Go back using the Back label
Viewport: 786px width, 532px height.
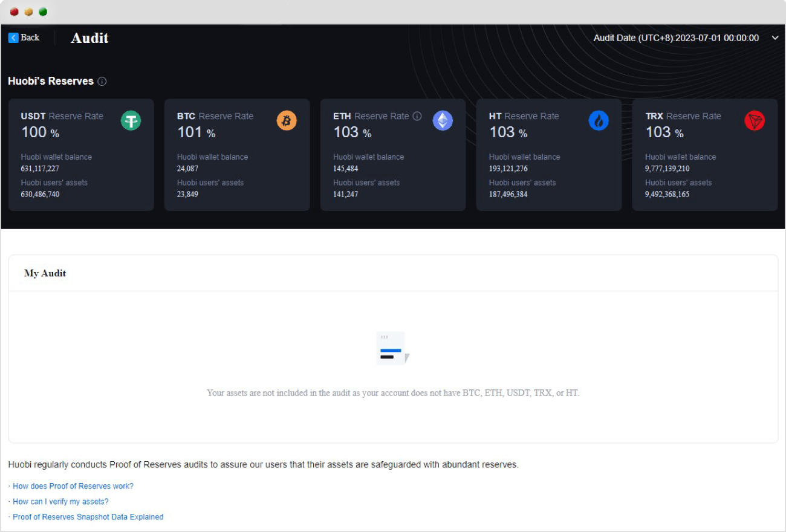click(30, 37)
